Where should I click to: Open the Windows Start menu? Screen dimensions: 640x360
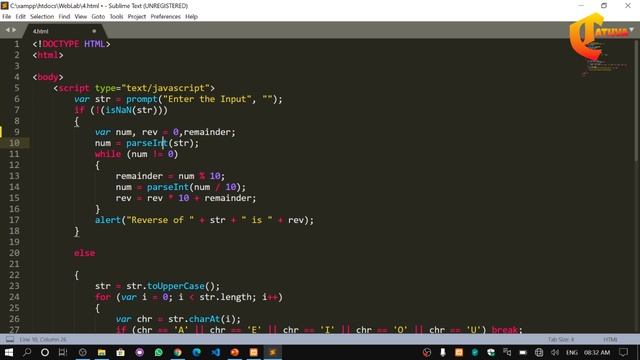pyautogui.click(x=9, y=352)
